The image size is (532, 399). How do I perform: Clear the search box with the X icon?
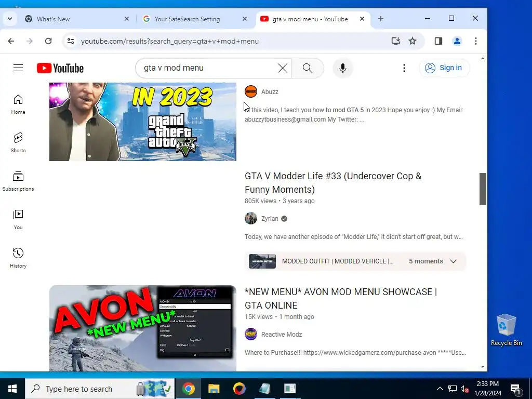[282, 68]
